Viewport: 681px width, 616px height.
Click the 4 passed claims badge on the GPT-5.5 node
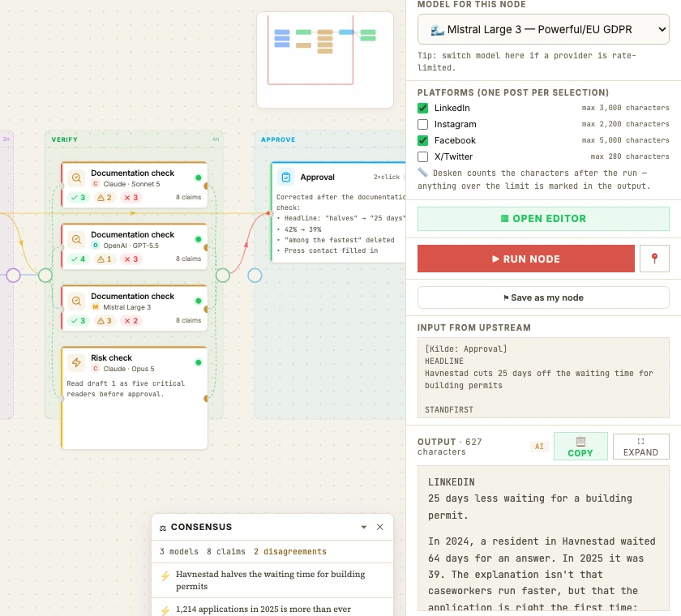pos(79,259)
